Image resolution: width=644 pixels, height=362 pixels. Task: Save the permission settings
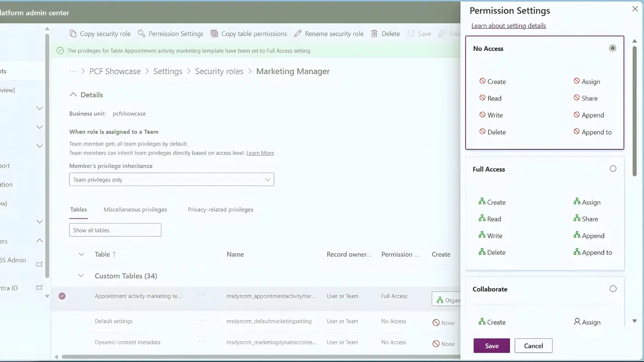coord(492,346)
